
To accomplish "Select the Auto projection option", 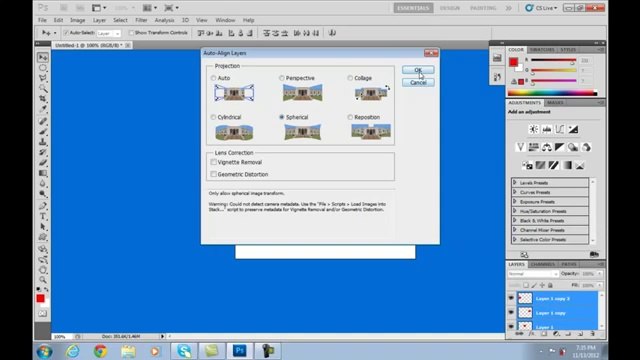I will (x=213, y=78).
